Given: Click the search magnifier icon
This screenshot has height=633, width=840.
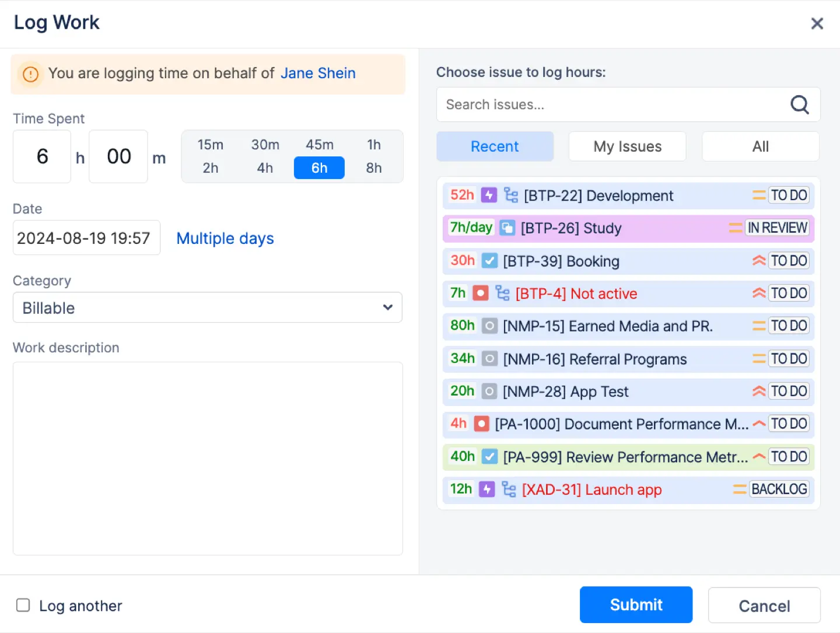Looking at the screenshot, I should [799, 105].
